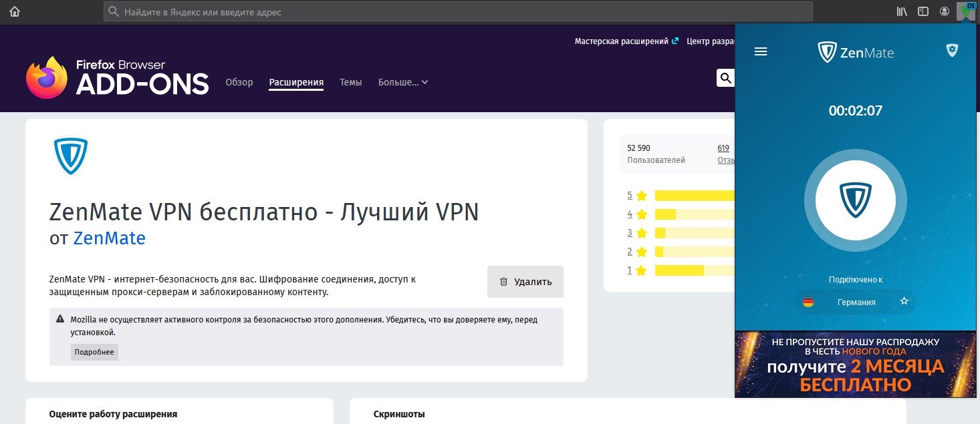
Task: Click the ZenMate shield icon on add-on page
Action: point(70,156)
